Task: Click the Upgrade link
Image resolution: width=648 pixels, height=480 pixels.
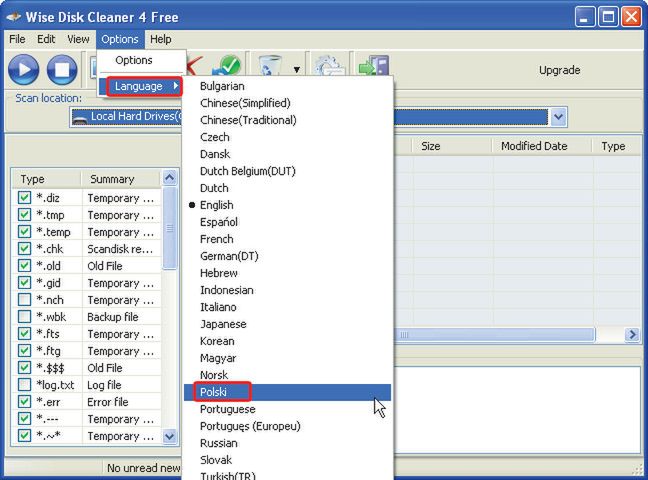Action: pos(559,70)
